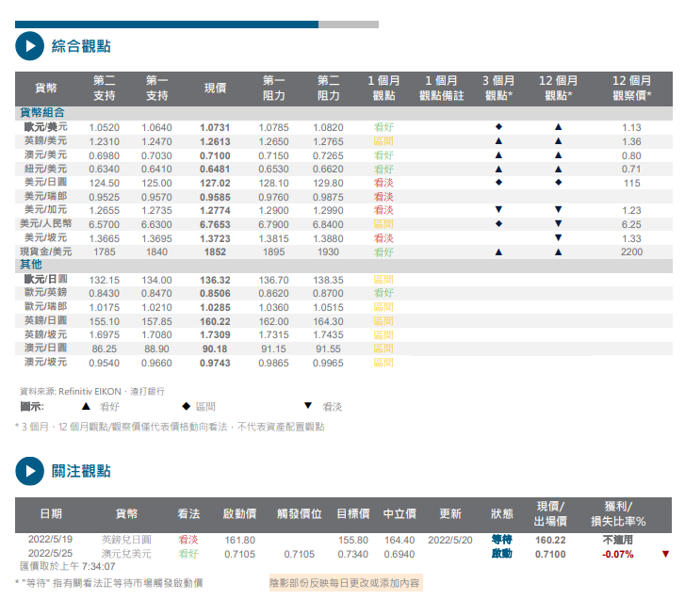Select the 現價 column header in top table

[215, 89]
